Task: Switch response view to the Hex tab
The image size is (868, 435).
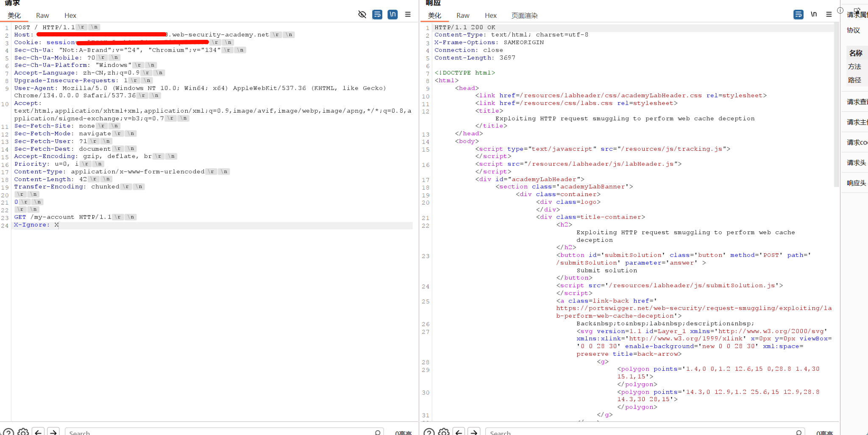Action: tap(491, 15)
